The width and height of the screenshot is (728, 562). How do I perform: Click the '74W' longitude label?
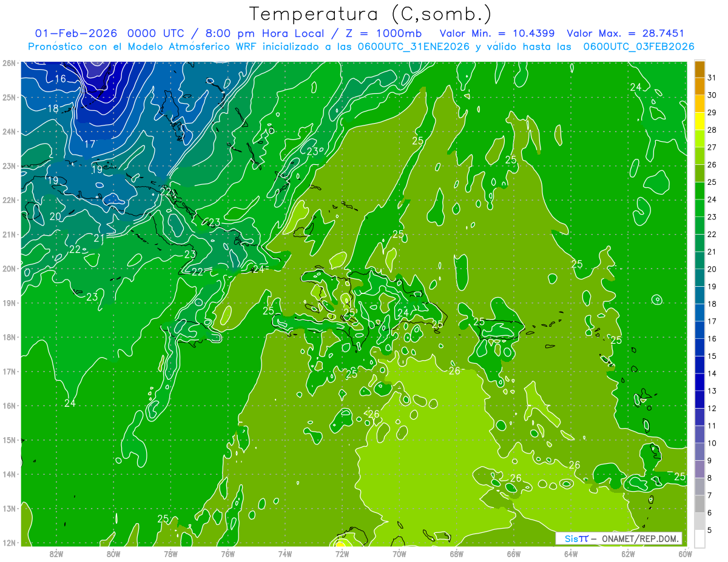(285, 554)
